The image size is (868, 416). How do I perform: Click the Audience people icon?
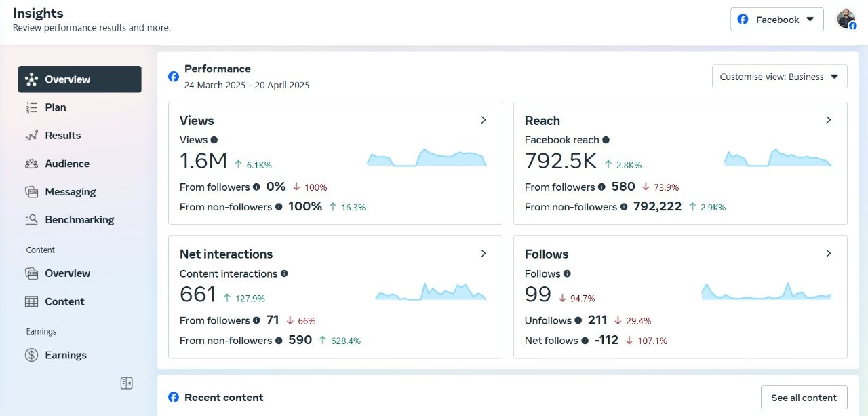31,164
